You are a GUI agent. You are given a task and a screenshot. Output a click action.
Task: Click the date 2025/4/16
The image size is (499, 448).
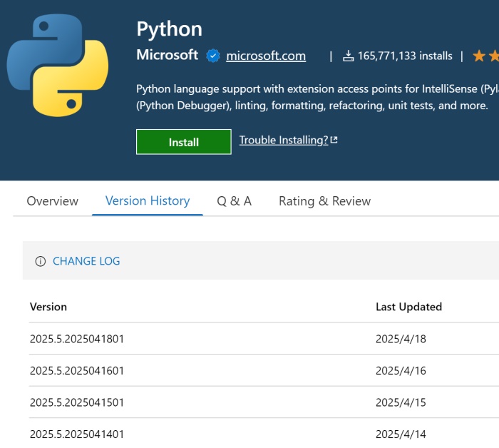pos(401,371)
